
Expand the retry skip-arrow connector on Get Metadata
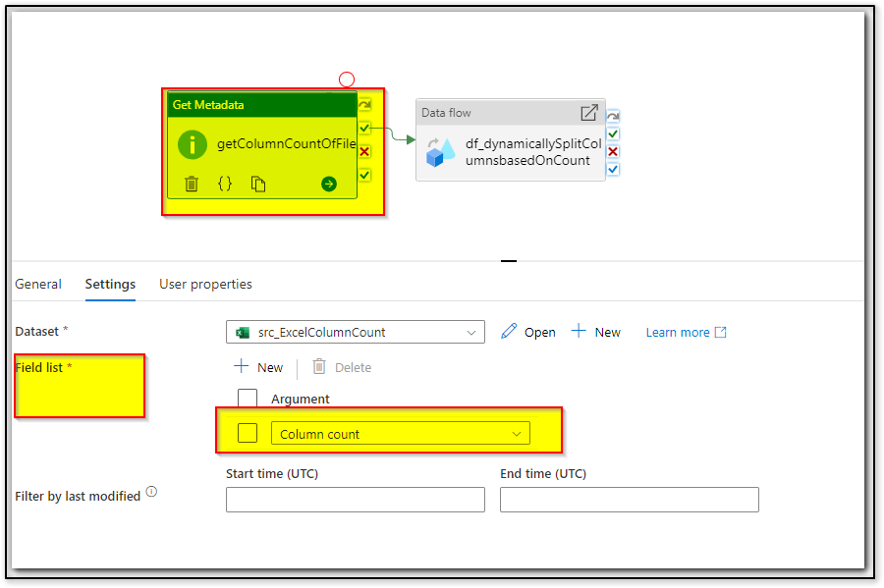[363, 104]
